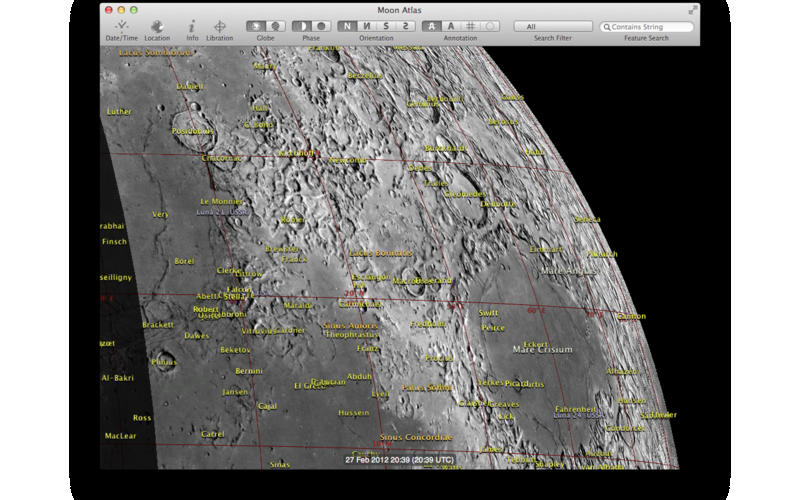Select the Jansen label
Screen dimensions: 800x500
point(235,392)
